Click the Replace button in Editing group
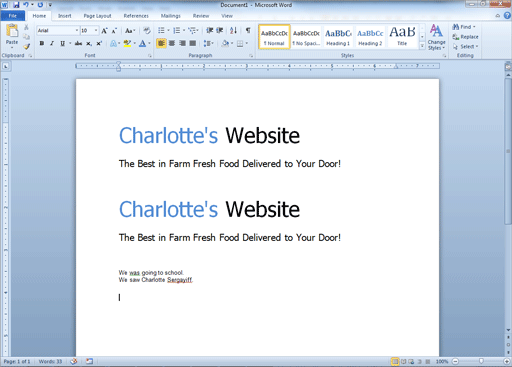 pos(465,37)
